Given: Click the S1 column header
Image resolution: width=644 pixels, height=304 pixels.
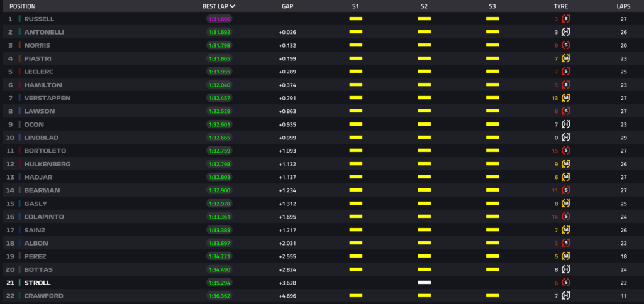Looking at the screenshot, I should [x=356, y=6].
